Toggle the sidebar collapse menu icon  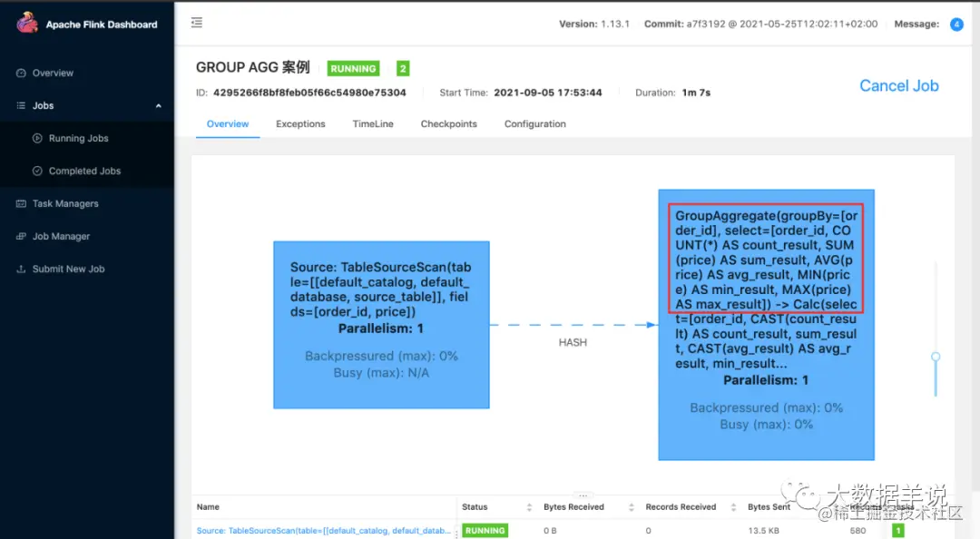coord(197,23)
